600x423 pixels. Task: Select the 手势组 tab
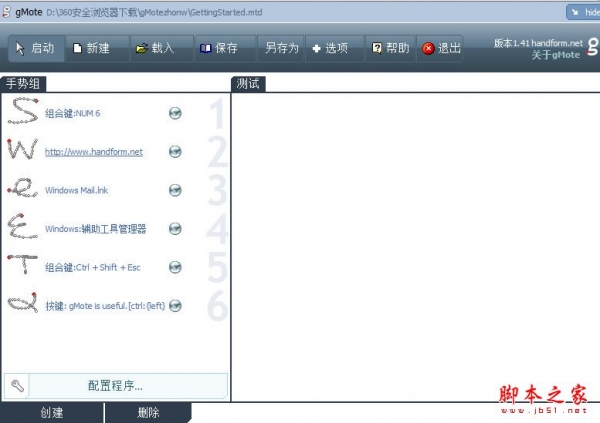pyautogui.click(x=23, y=83)
